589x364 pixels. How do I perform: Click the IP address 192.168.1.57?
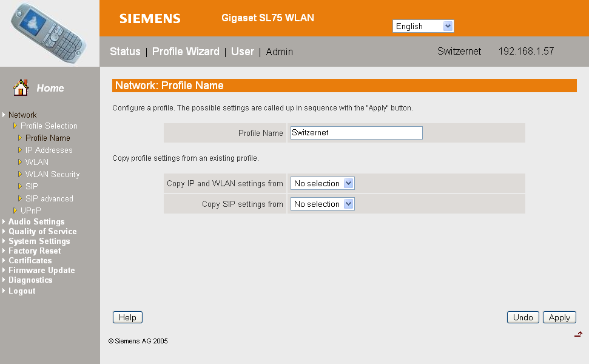click(526, 52)
